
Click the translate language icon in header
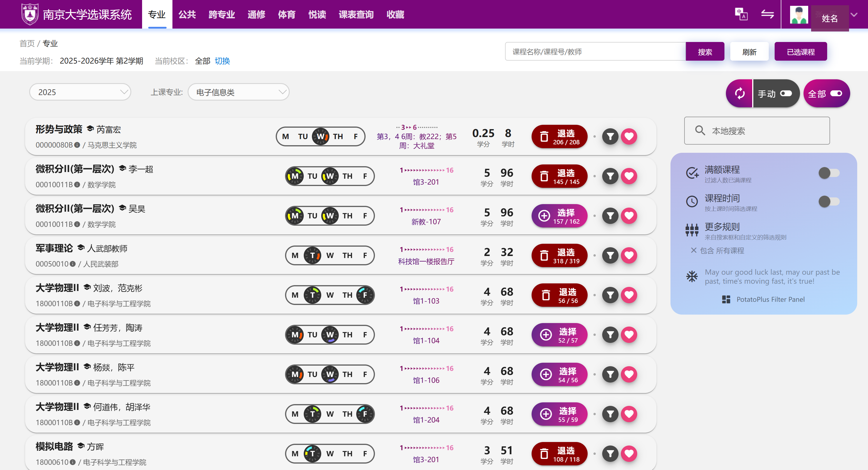click(x=741, y=14)
